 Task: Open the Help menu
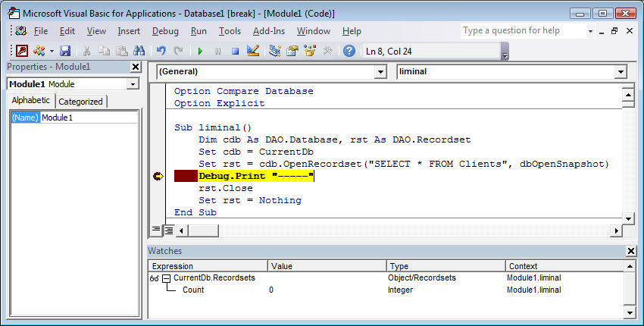coord(352,31)
